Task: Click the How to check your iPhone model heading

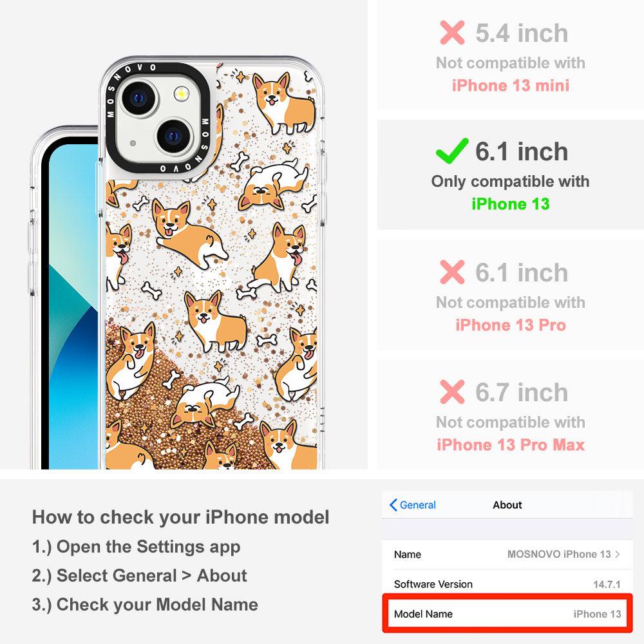Action: pos(181,517)
